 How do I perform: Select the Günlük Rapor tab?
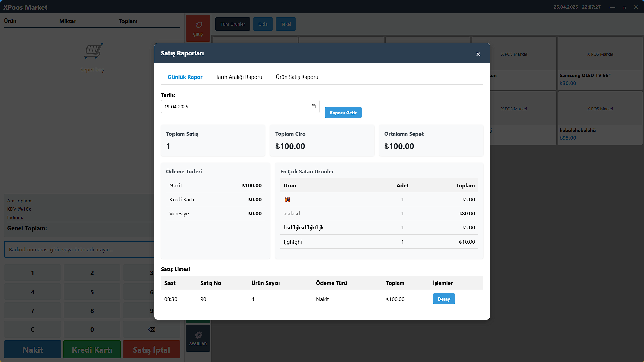coord(185,77)
